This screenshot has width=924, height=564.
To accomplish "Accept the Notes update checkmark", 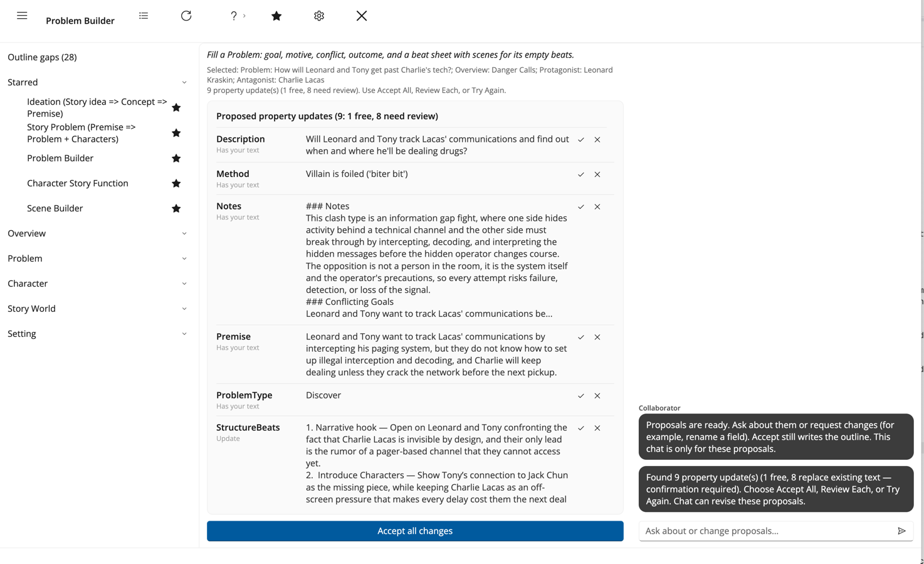I will pyautogui.click(x=581, y=207).
